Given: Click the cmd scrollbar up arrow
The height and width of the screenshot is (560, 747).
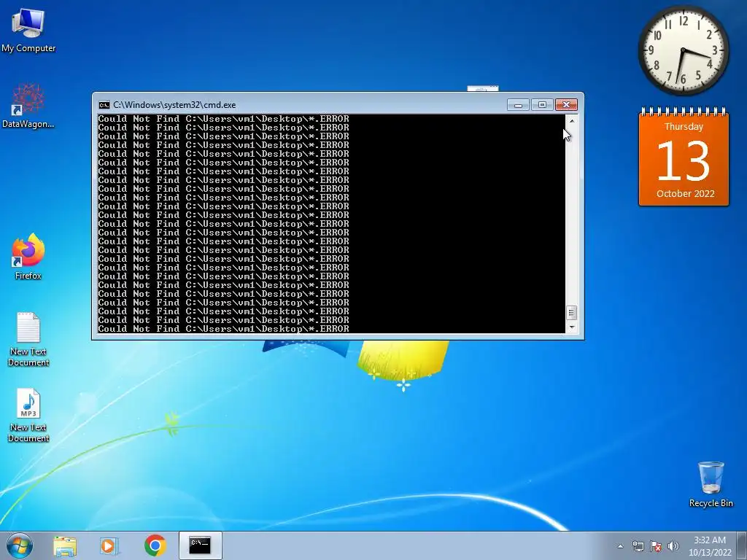Looking at the screenshot, I should point(572,120).
